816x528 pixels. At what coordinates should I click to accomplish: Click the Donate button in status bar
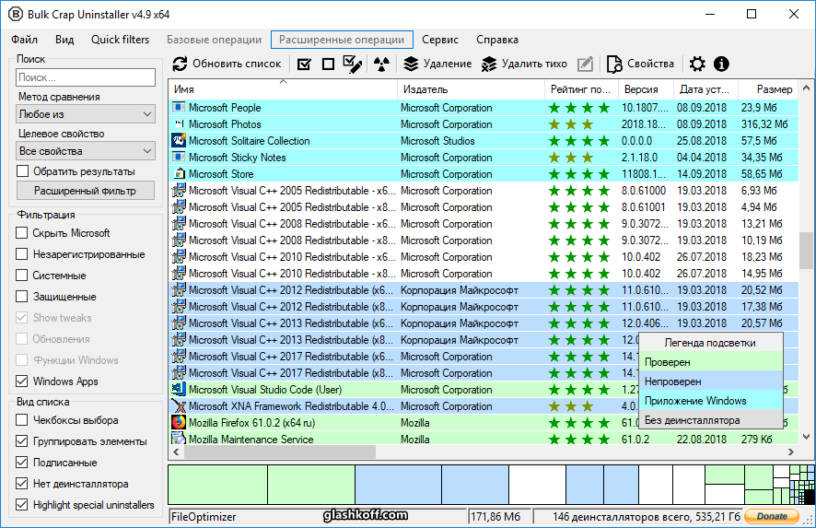[x=771, y=517]
